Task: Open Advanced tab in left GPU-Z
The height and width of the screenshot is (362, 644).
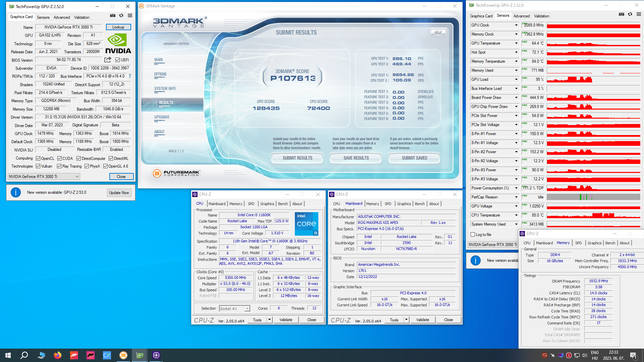Action: tap(62, 17)
